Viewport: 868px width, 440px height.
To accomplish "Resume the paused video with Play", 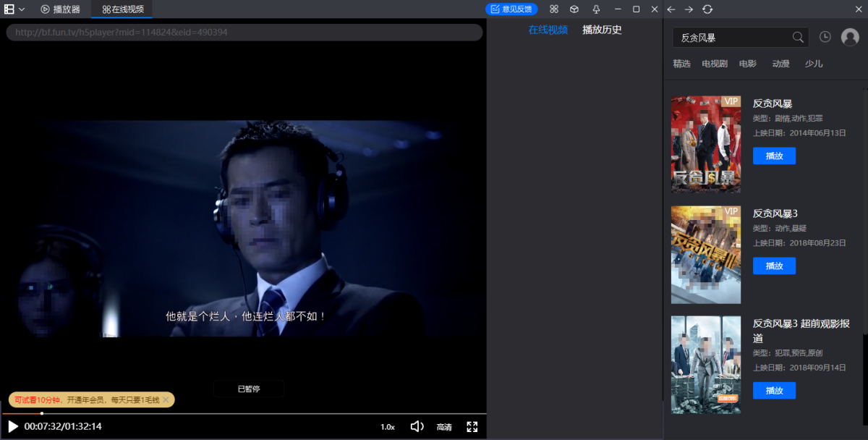I will 13,426.
